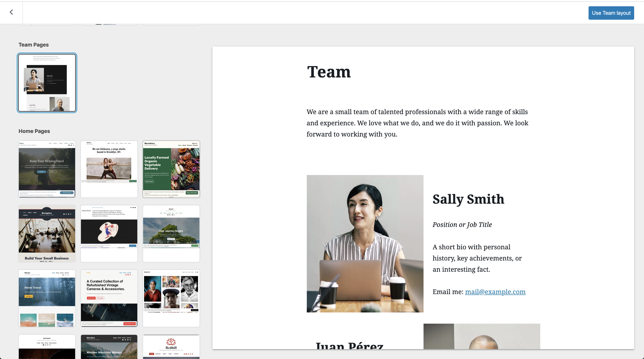Choose the Bālāsana yoga studio layout
Viewport: 644px width, 359px height.
pyautogui.click(x=109, y=169)
